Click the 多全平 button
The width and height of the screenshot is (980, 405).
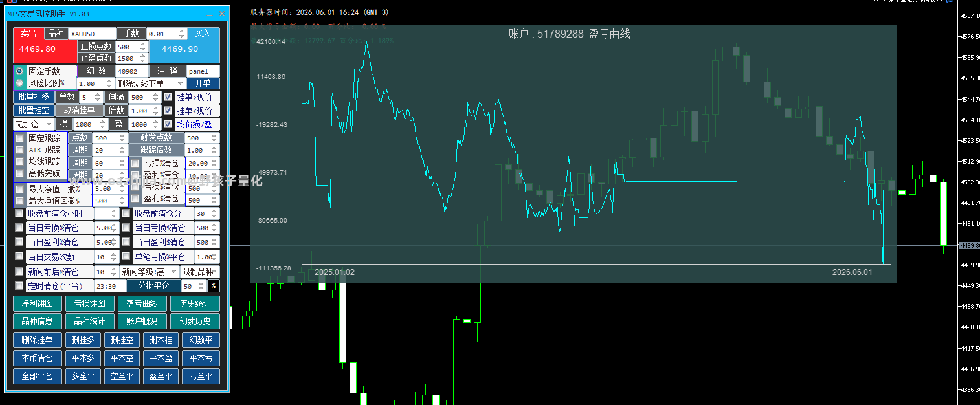[83, 376]
